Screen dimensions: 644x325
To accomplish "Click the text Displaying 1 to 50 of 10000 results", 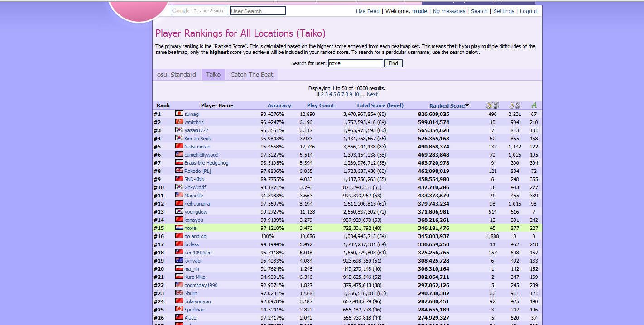I will pos(347,88).
